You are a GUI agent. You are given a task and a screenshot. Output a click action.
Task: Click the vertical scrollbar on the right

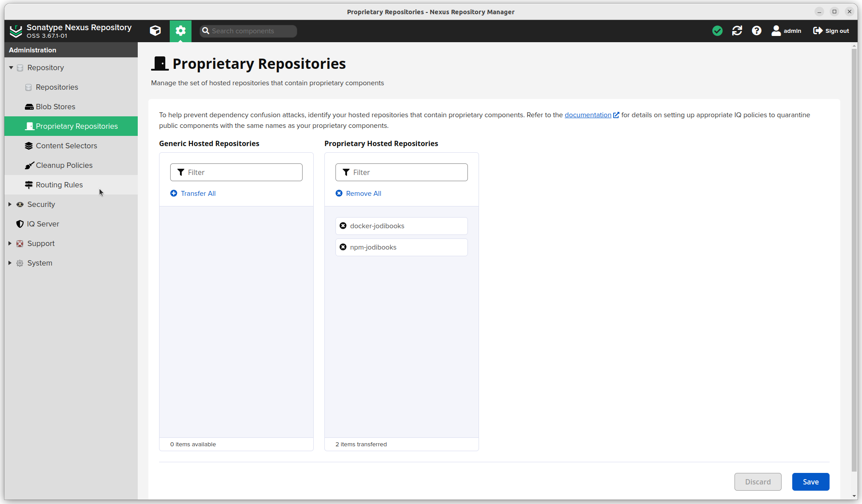point(854,260)
